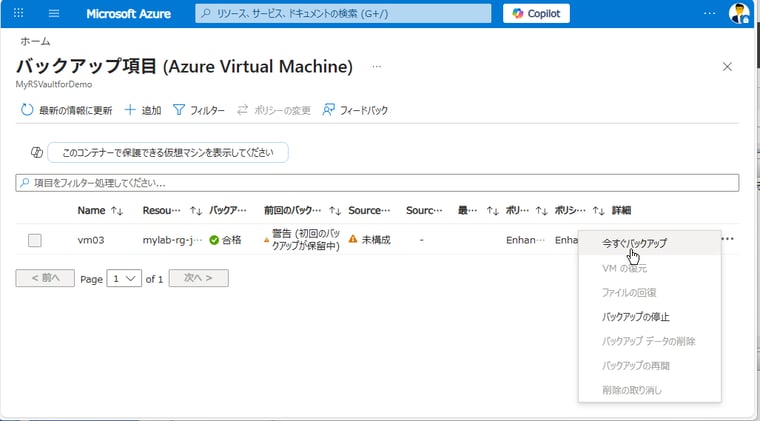The height and width of the screenshot is (421, 760).
Task: Sort by the ポリシ… column
Action: [x=579, y=210]
